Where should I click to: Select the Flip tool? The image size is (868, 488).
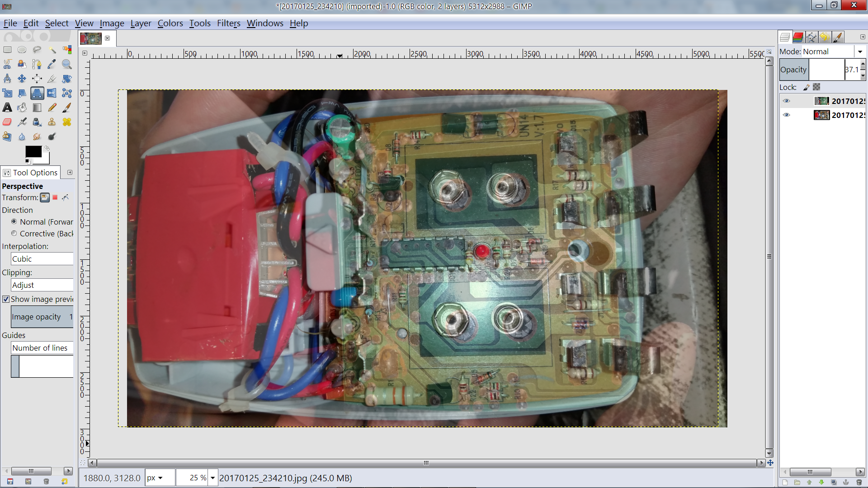tap(52, 93)
